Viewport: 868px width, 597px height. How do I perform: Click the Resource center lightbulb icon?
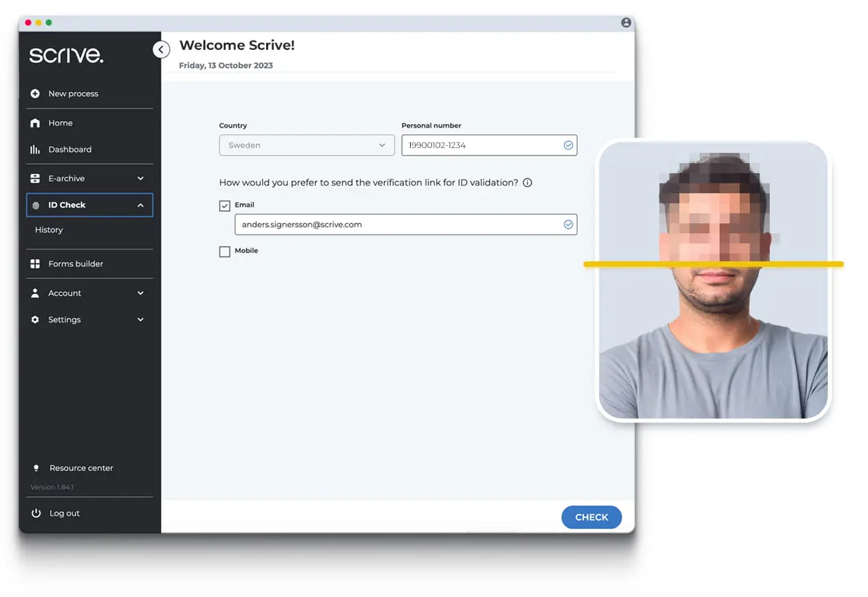pyautogui.click(x=36, y=468)
